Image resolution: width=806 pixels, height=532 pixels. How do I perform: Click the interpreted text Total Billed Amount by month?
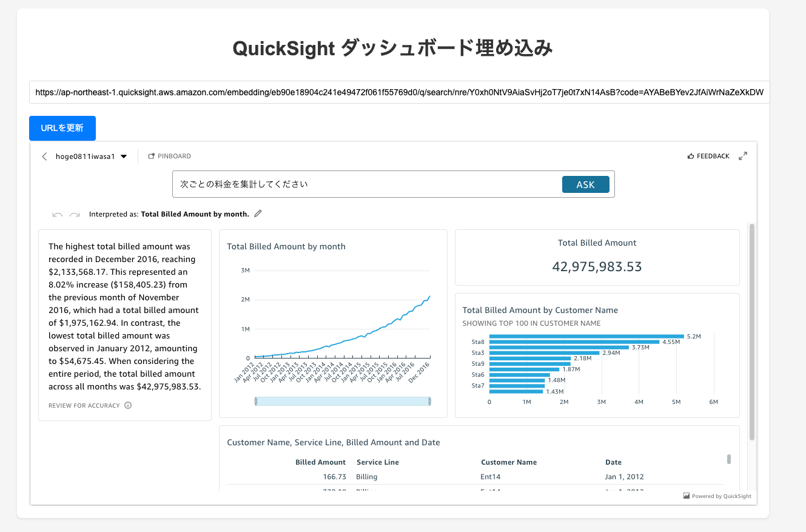coord(195,214)
